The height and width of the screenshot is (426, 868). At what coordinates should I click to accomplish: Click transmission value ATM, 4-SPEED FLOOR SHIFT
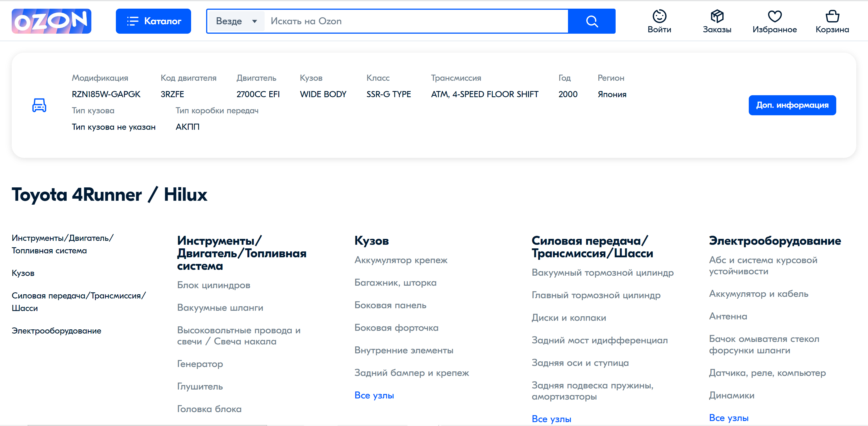(x=484, y=94)
